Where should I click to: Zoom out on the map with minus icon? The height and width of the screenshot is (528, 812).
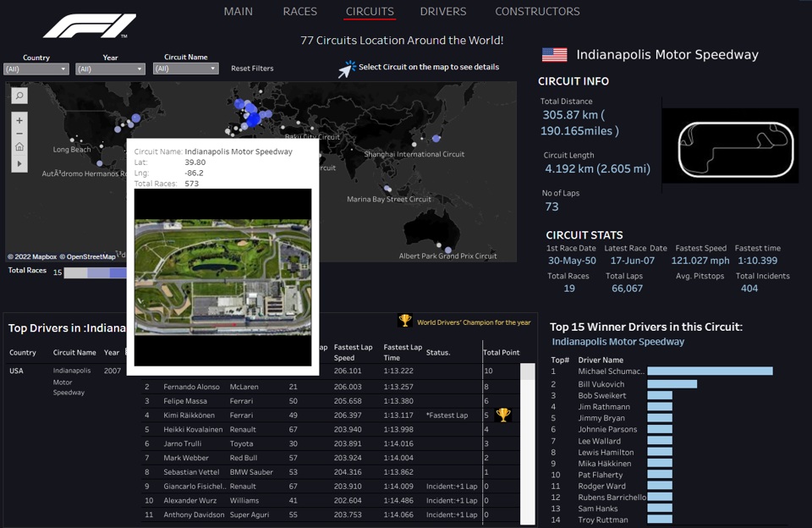click(18, 135)
